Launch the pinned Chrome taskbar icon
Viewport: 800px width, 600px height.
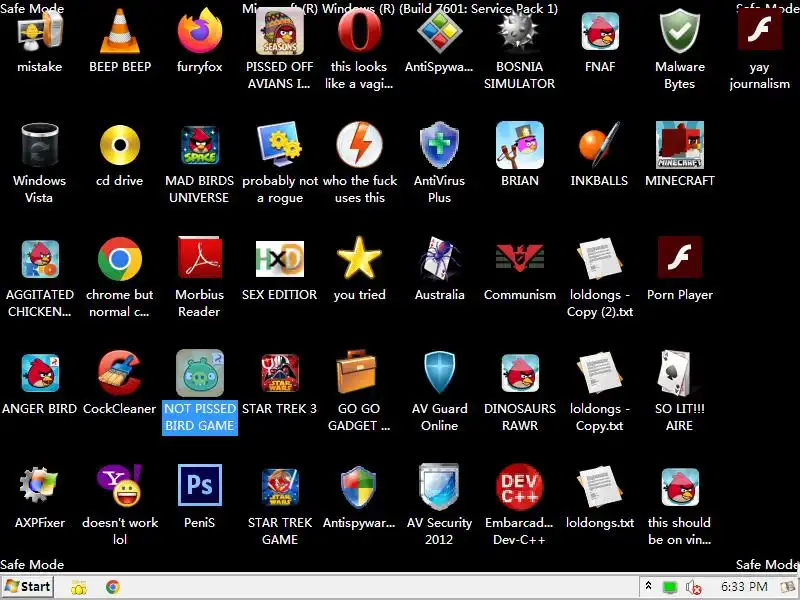click(113, 587)
